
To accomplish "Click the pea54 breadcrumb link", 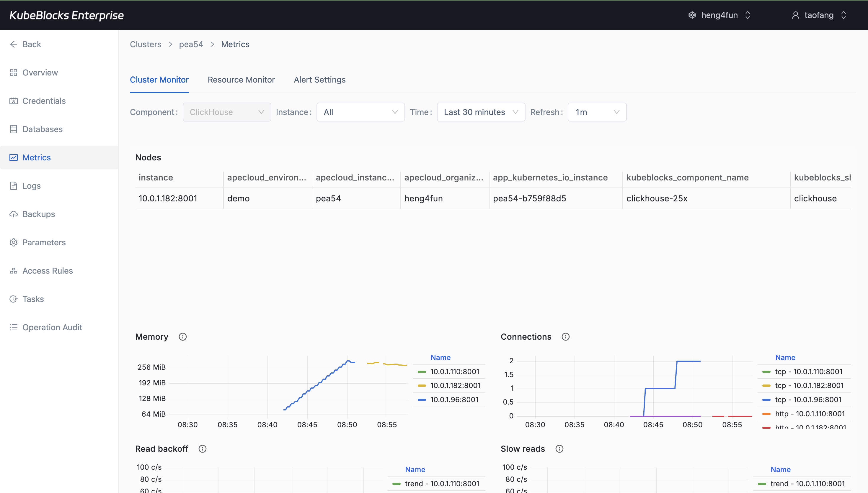I will pos(191,44).
